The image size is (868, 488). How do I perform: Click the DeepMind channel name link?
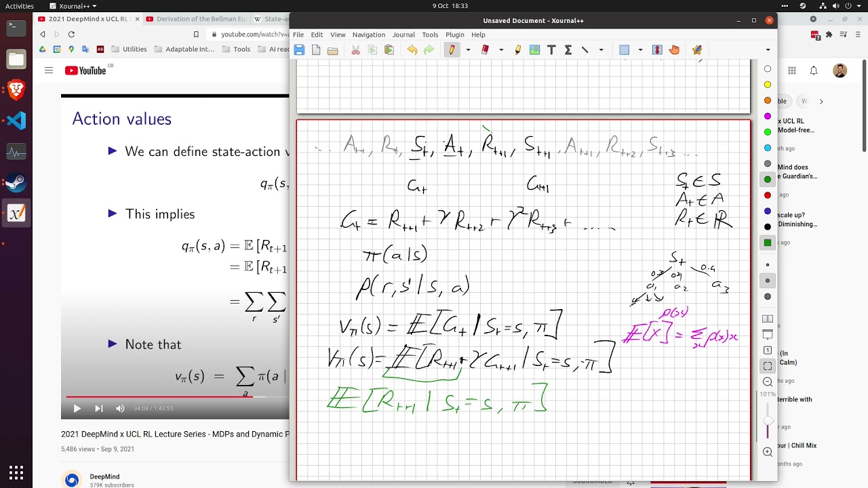click(104, 476)
